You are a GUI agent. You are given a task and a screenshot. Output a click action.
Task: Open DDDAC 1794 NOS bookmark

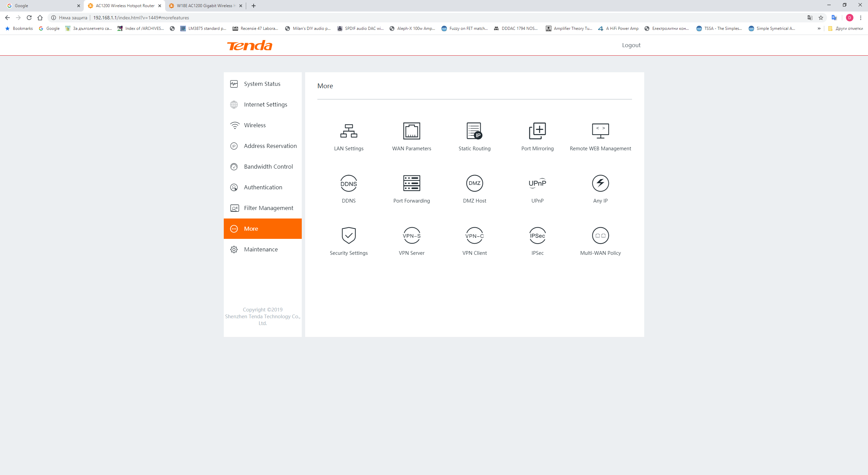[516, 28]
